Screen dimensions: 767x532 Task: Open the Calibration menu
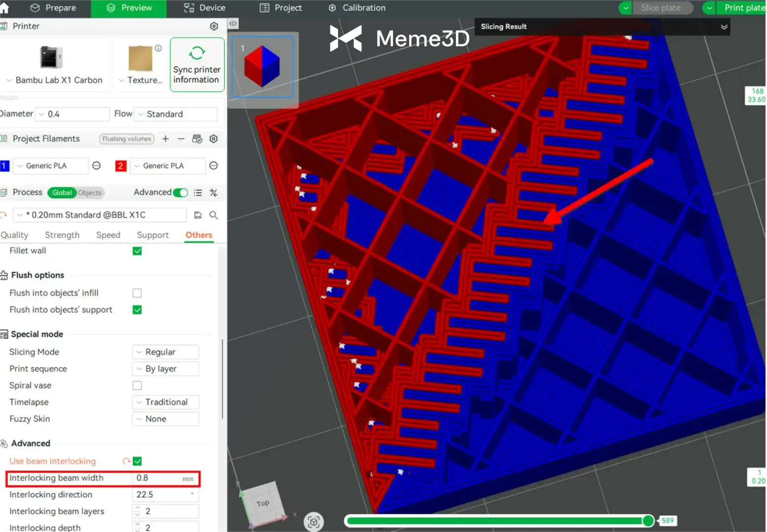pos(357,8)
